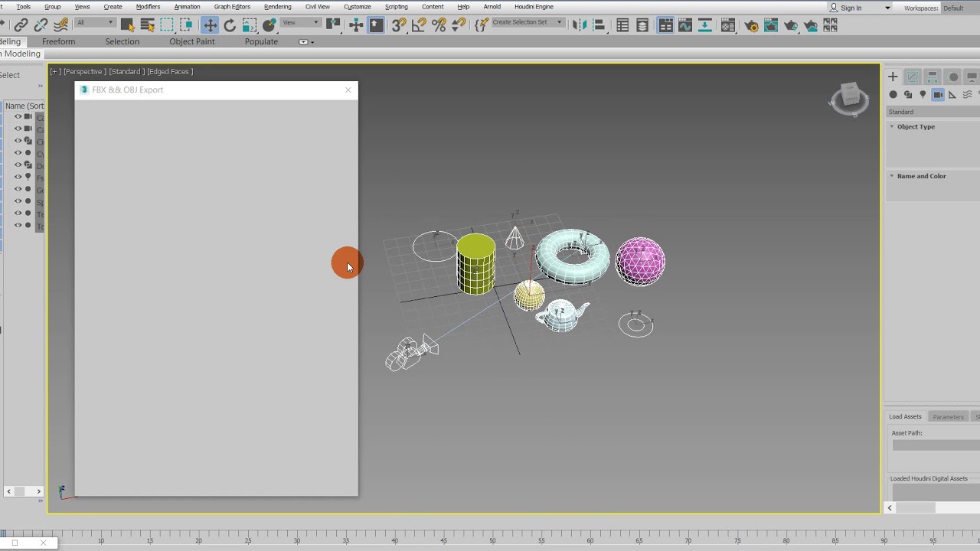Click the [Standard] viewport label
The image size is (980, 551).
[x=126, y=71]
